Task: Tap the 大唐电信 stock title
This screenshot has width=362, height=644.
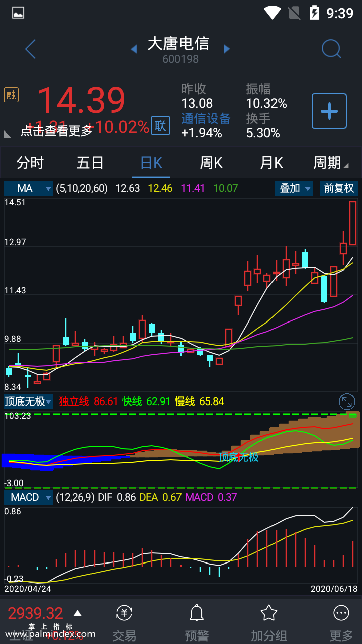Action: (178, 43)
